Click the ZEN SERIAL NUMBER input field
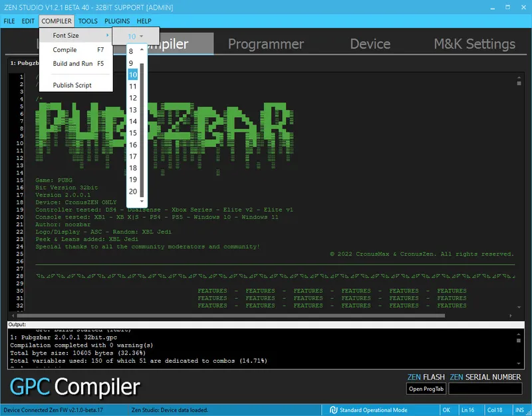Viewport: 532px width, 416px height. tap(486, 388)
